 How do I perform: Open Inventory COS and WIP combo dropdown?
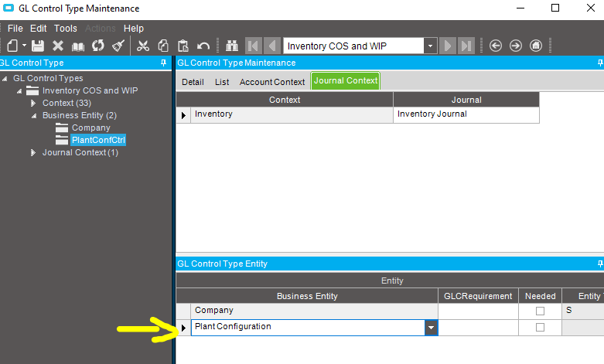click(430, 46)
